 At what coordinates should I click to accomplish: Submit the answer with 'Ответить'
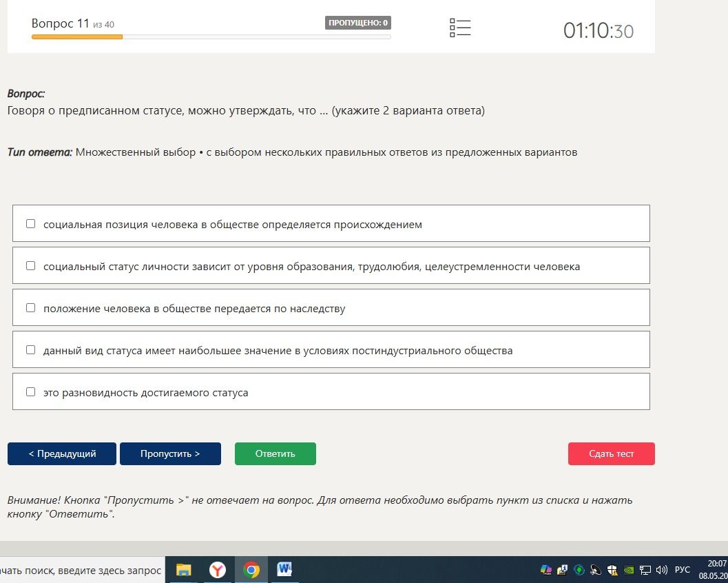(275, 454)
